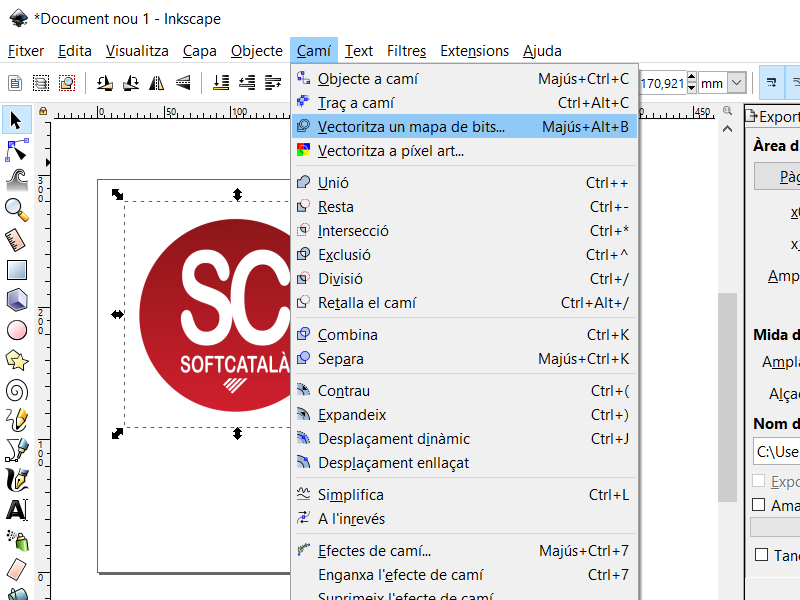The width and height of the screenshot is (800, 600).
Task: Select the Tweak tool wave icon
Action: 17,180
